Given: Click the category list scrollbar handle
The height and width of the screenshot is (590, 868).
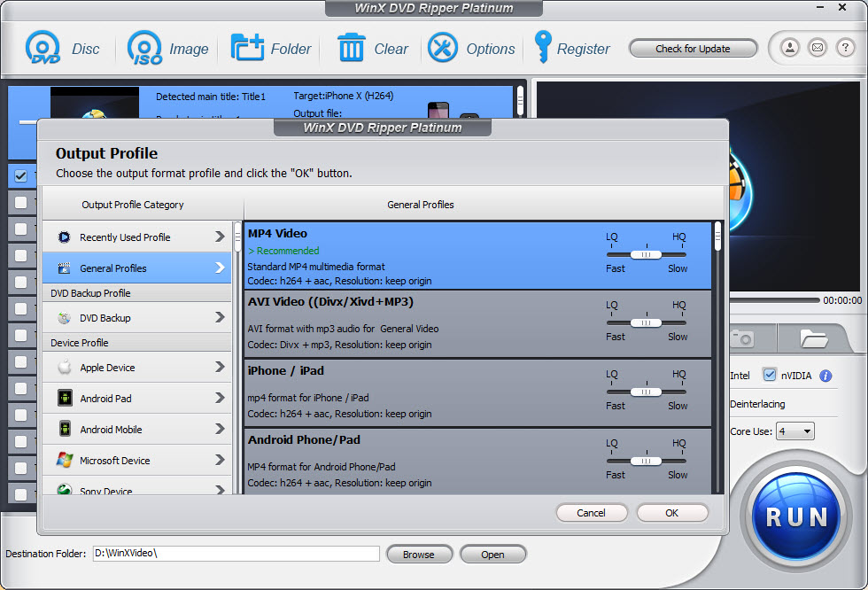Looking at the screenshot, I should pyautogui.click(x=237, y=237).
